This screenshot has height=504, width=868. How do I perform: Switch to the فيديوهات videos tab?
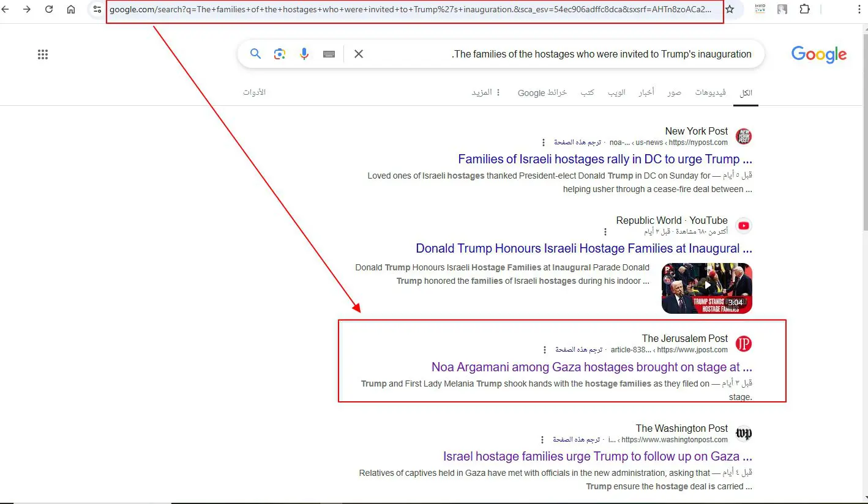click(x=711, y=92)
